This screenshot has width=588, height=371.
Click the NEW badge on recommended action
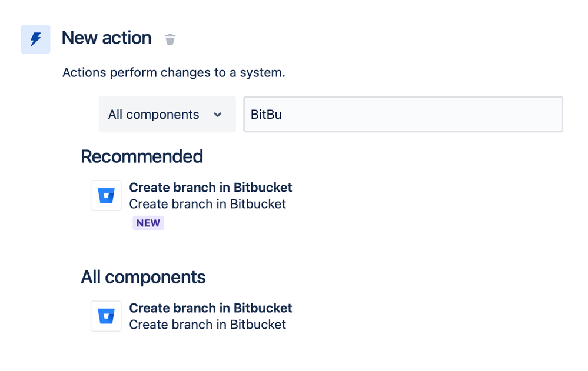148,223
